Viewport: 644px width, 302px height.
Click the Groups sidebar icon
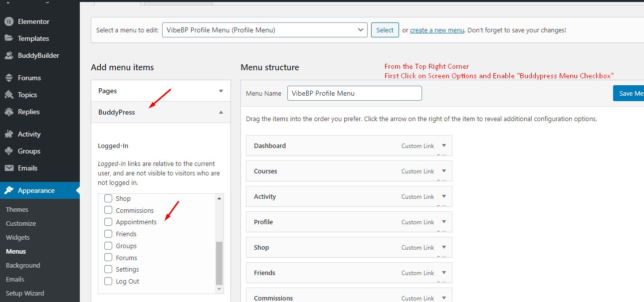[x=8, y=151]
